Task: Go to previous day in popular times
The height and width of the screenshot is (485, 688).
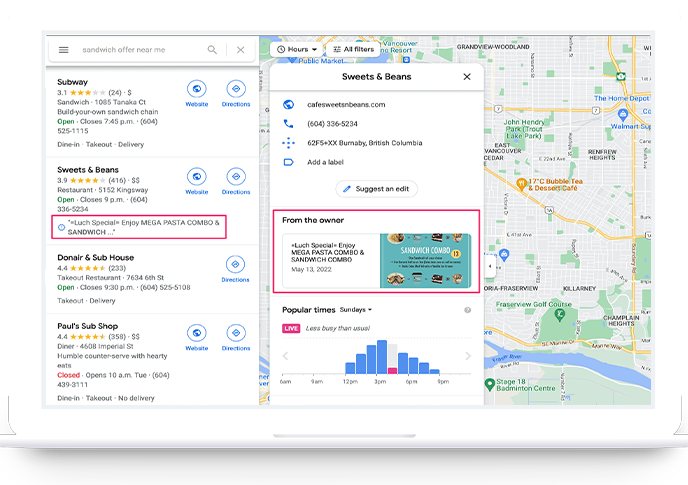Action: [x=285, y=356]
